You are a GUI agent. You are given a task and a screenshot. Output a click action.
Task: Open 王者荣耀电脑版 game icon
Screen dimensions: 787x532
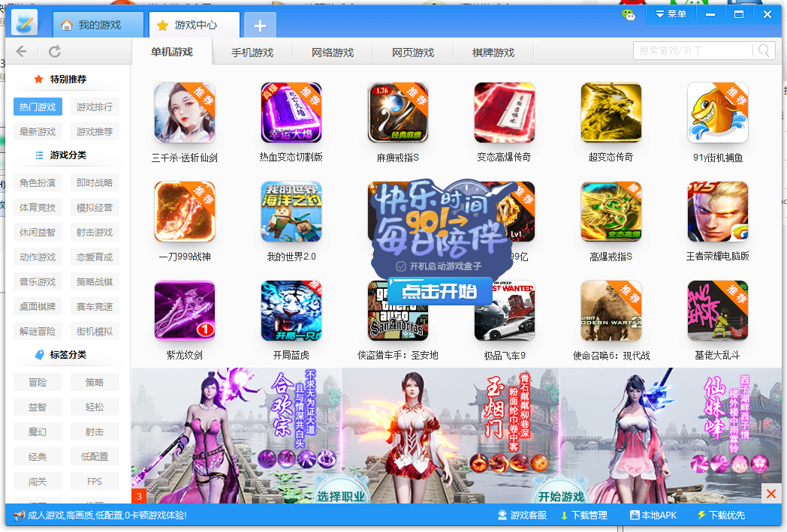point(717,211)
